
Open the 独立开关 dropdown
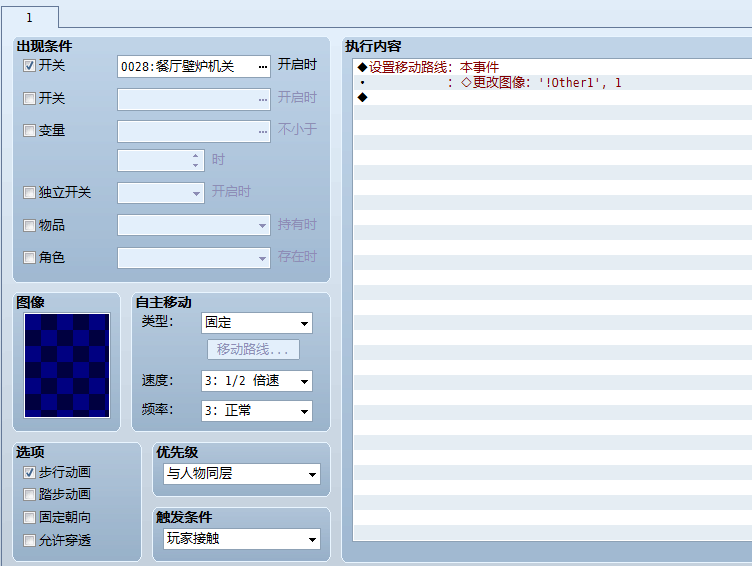[161, 193]
